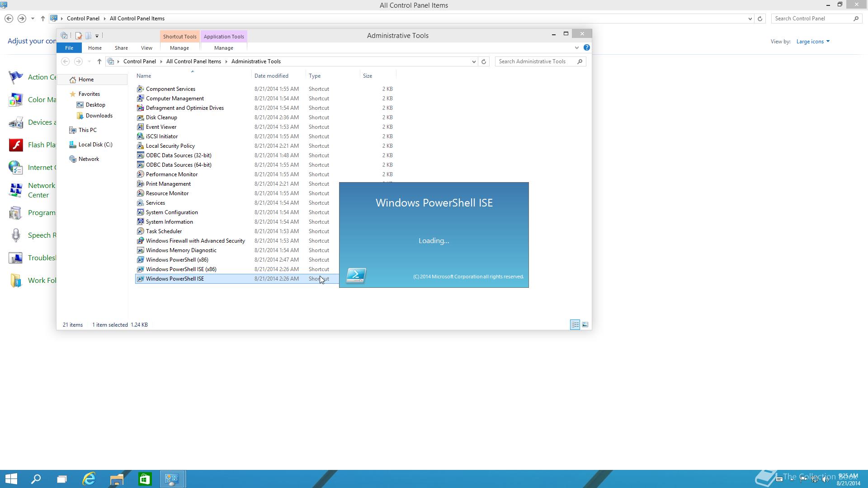
Task: Open the File tab in Administrative Tools ribbon
Action: coord(69,48)
